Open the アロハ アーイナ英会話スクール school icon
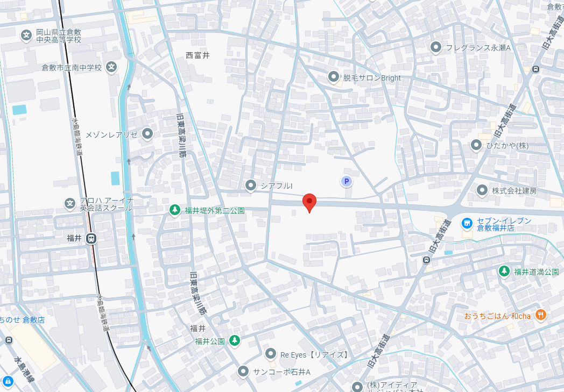This screenshot has height=392, width=564. (70, 204)
